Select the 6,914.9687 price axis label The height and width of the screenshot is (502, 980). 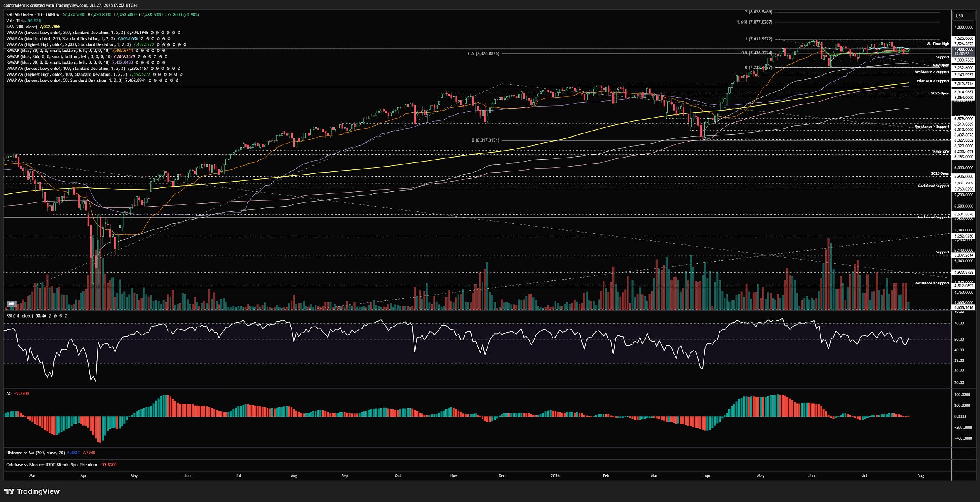[964, 92]
